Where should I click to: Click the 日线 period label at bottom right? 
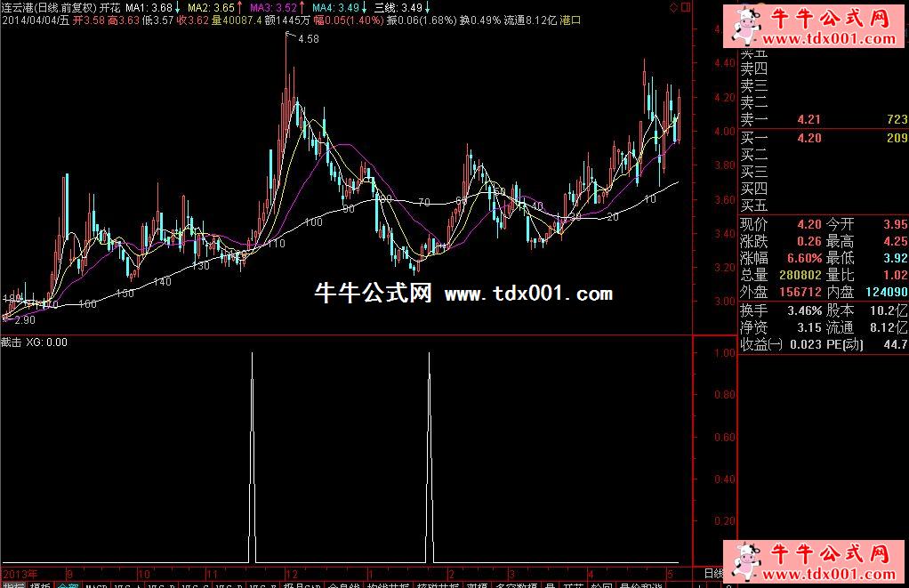point(712,574)
